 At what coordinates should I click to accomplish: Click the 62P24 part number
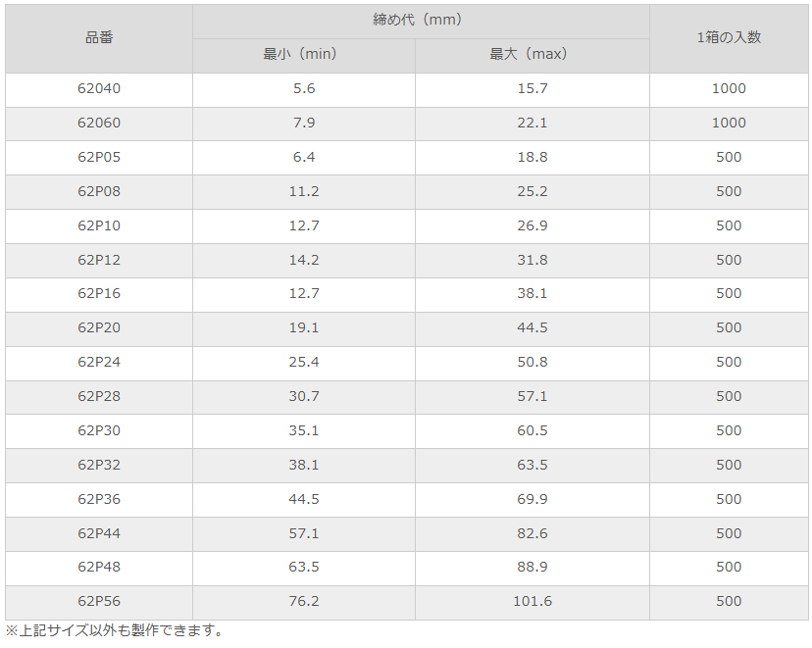pos(98,362)
